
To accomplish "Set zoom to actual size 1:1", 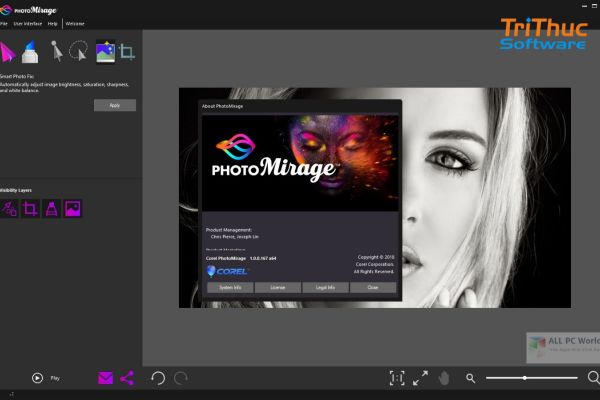I will point(397,378).
